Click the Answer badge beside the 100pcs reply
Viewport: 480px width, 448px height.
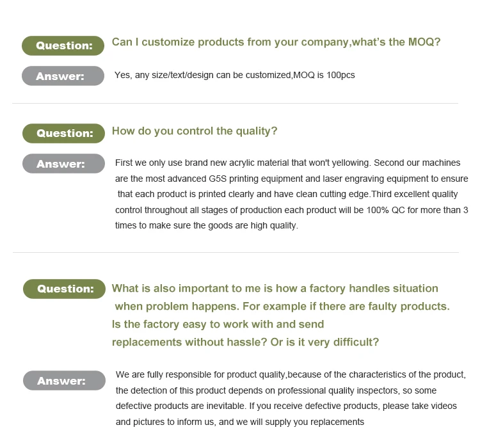point(63,76)
